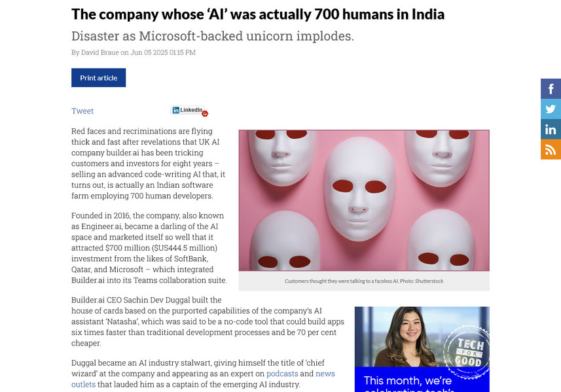This screenshot has width=561, height=392.
Task: Click the LinkedIn icon in side bar
Action: coord(551,129)
